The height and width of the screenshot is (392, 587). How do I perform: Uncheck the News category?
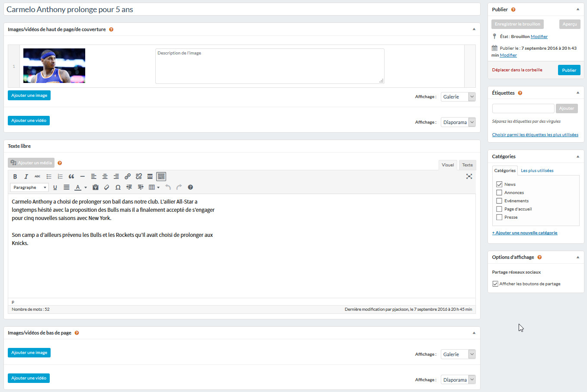pos(499,184)
